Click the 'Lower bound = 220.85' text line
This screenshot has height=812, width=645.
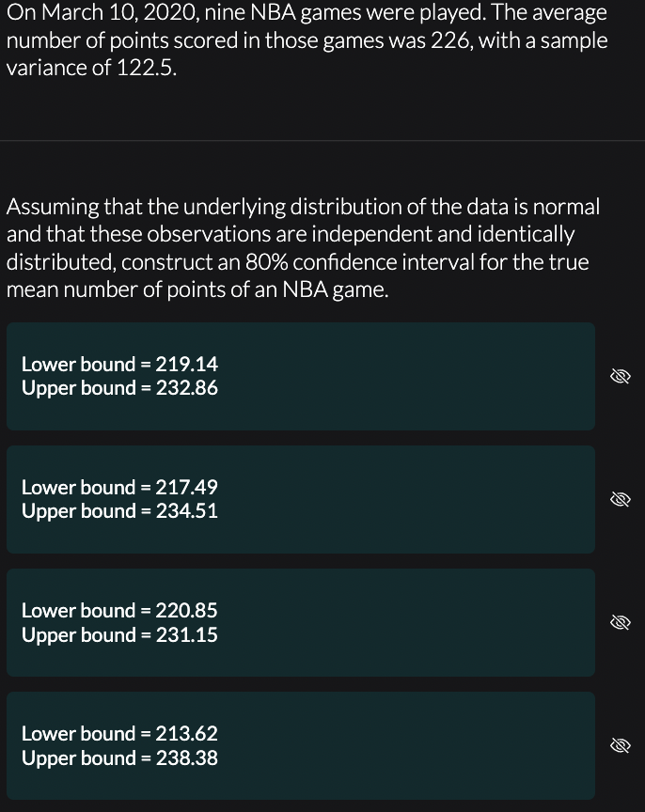(x=119, y=611)
